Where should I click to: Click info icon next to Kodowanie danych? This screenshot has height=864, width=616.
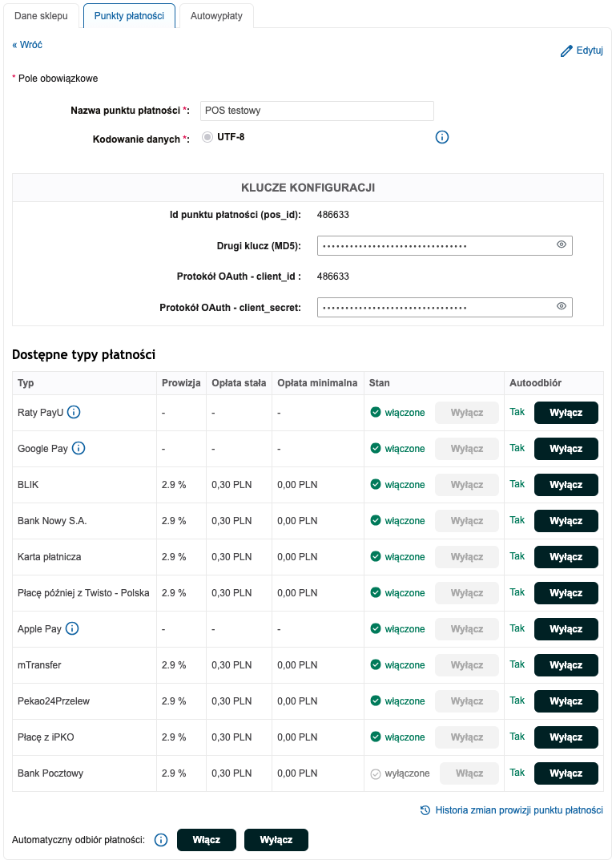point(442,137)
